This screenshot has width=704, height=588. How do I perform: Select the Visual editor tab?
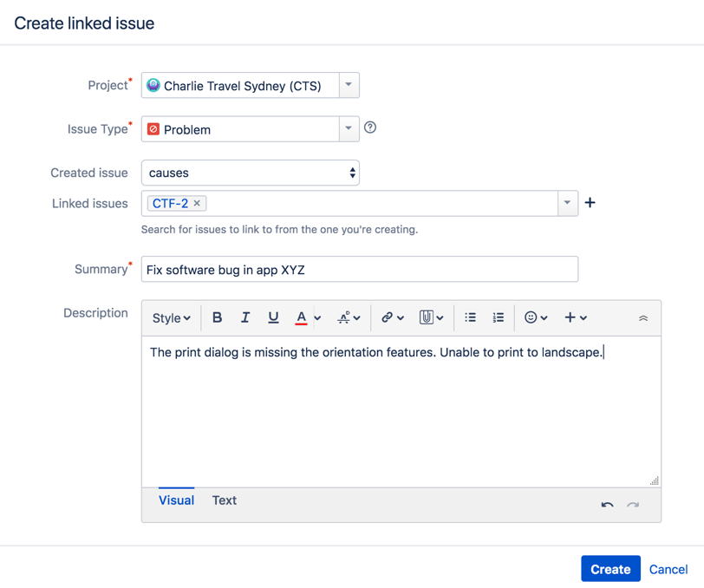(176, 500)
